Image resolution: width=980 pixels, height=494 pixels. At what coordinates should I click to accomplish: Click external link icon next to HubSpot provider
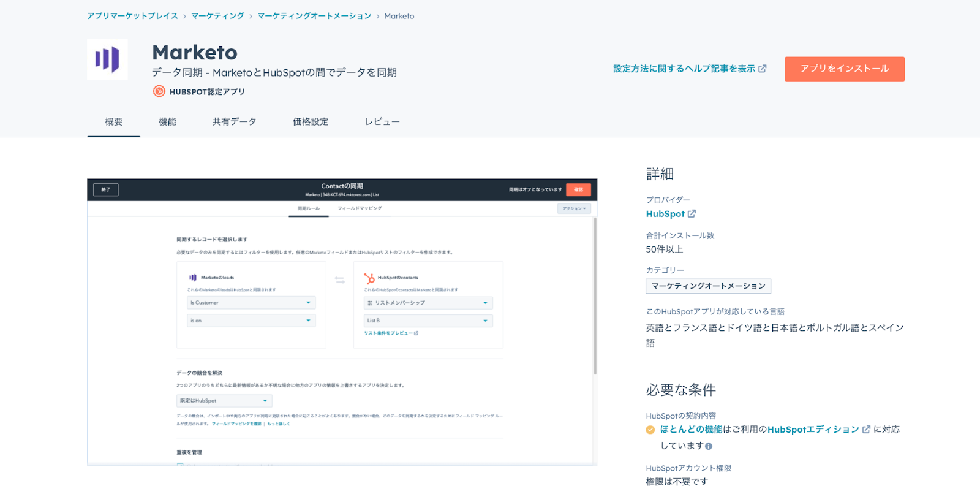[x=692, y=214]
